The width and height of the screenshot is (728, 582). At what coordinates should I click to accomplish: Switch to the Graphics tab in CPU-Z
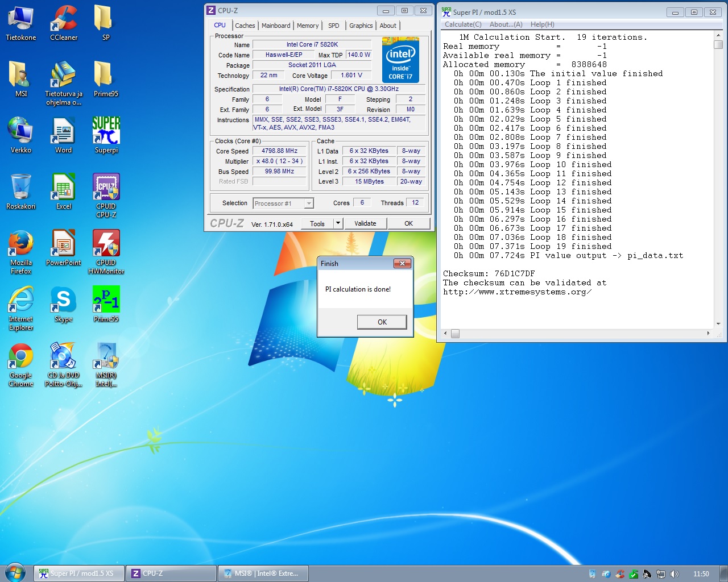coord(361,26)
